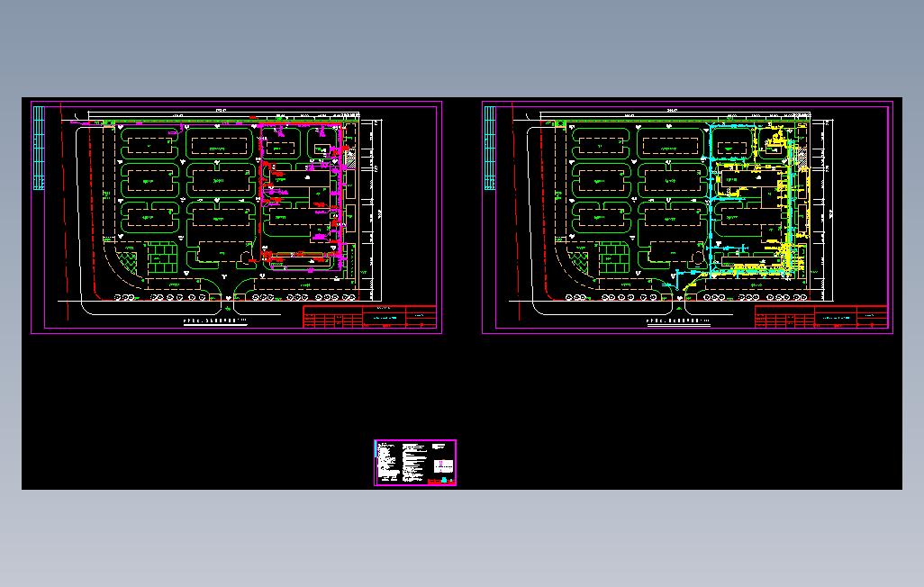The height and width of the screenshot is (587, 924).
Task: Click the white legend table in the notes sheet
Action: point(443,466)
